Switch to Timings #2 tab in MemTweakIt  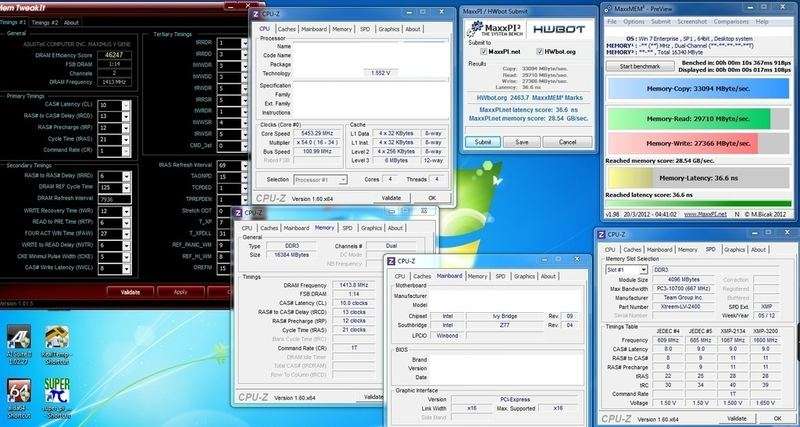[45, 22]
